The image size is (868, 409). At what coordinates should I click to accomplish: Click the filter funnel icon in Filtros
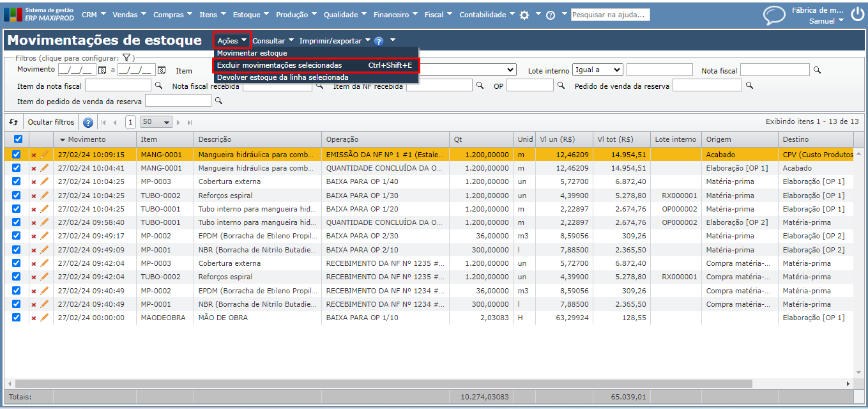pos(126,58)
